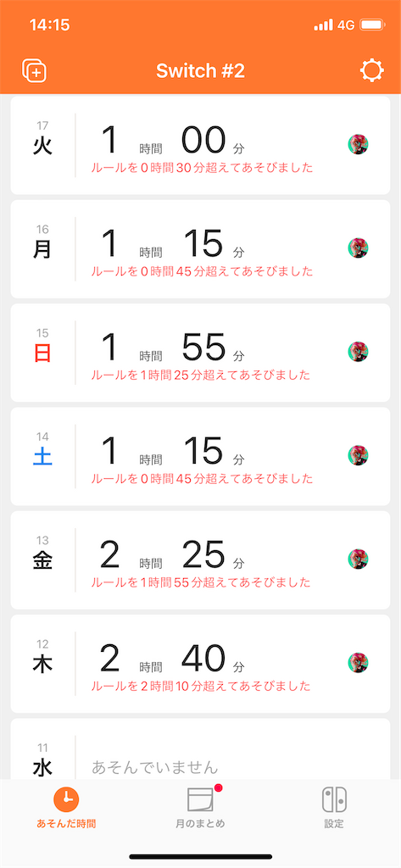The width and height of the screenshot is (401, 868).
Task: Tap the player avatar on Tuesday 17
Action: click(359, 144)
